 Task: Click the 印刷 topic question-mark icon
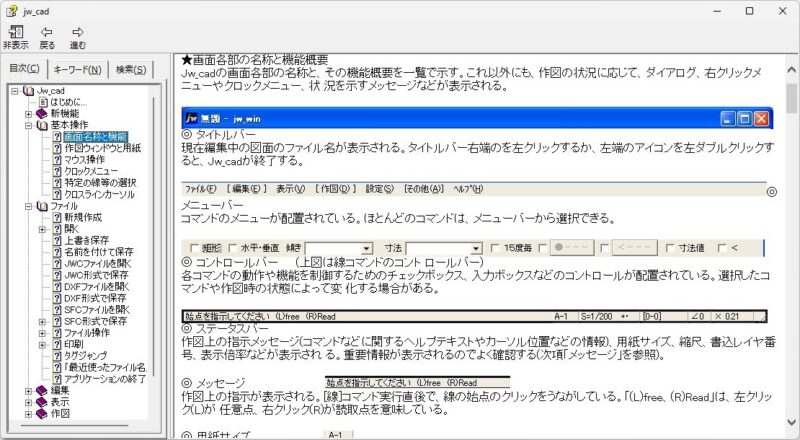pyautogui.click(x=57, y=345)
